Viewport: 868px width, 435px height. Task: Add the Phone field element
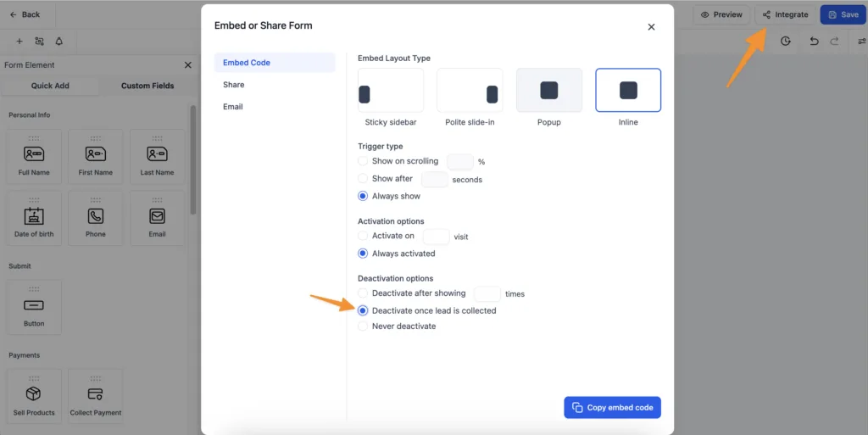pyautogui.click(x=96, y=219)
